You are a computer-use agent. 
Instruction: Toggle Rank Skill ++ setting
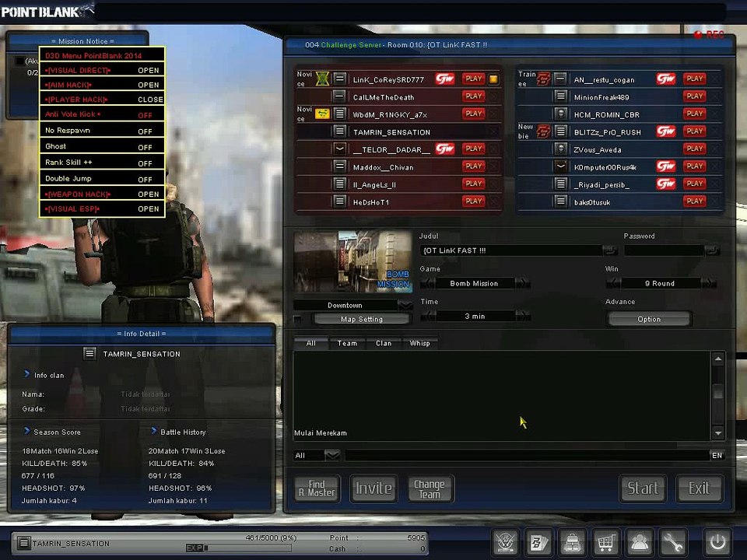[102, 163]
